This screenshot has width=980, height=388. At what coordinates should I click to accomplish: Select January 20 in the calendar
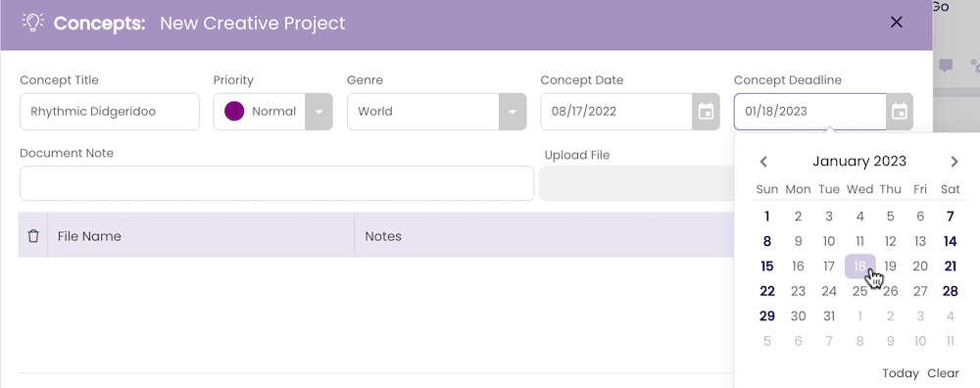tap(920, 267)
